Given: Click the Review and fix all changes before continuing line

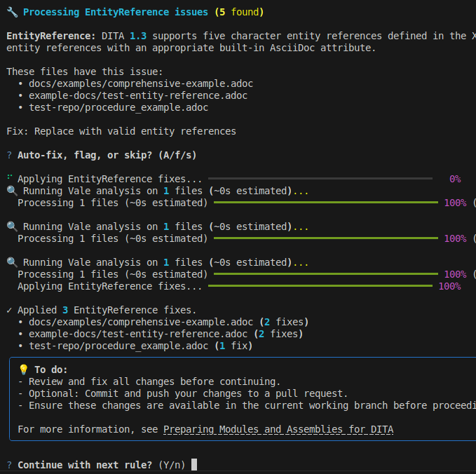Looking at the screenshot, I should coord(149,381).
